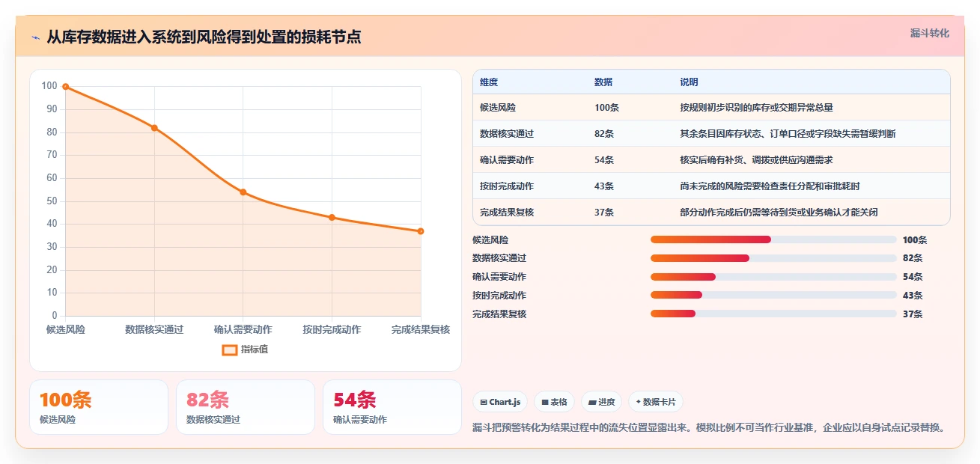The width and height of the screenshot is (980, 464).
Task: Click the 43条 cell in table
Action: click(x=604, y=186)
